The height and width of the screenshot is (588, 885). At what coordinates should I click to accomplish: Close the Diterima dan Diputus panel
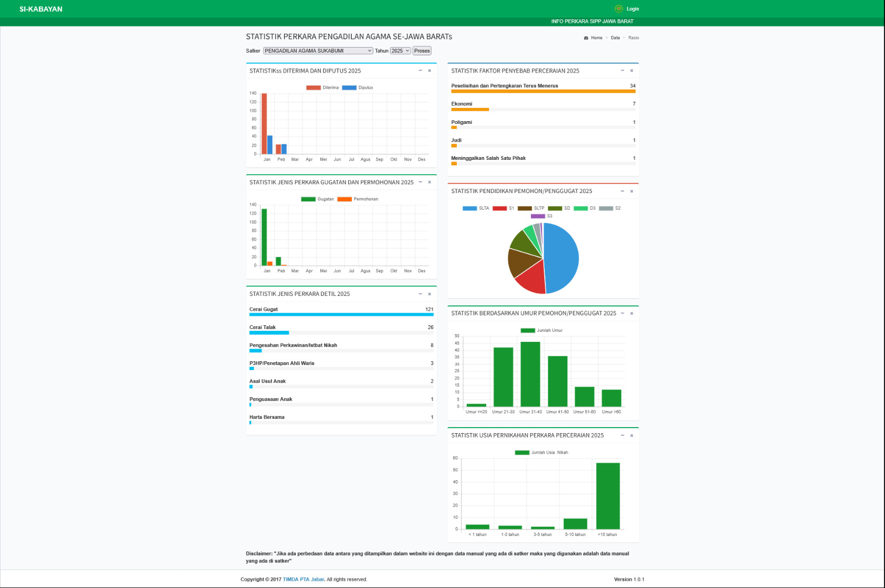point(429,71)
